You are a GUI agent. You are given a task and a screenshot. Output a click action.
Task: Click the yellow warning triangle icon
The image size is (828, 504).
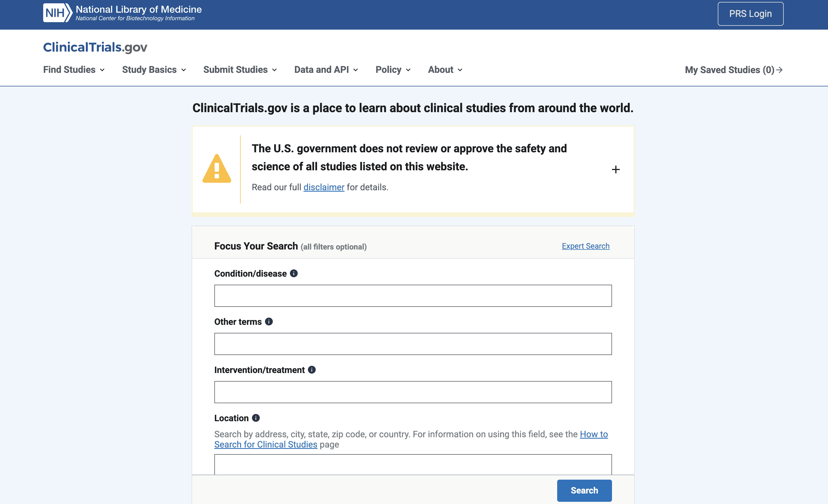[x=217, y=169]
